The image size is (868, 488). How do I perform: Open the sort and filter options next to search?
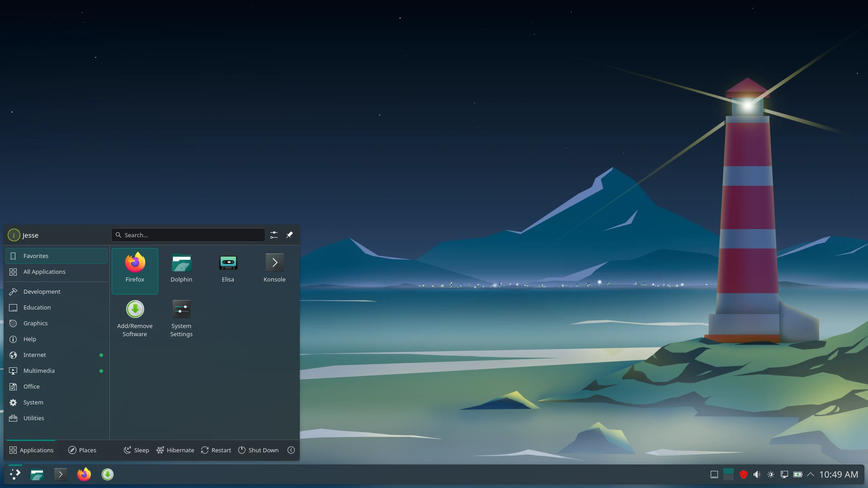(274, 235)
